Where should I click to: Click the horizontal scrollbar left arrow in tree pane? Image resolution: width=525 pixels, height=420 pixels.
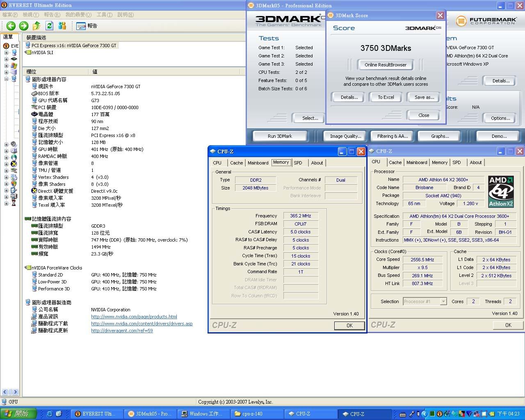[5, 392]
